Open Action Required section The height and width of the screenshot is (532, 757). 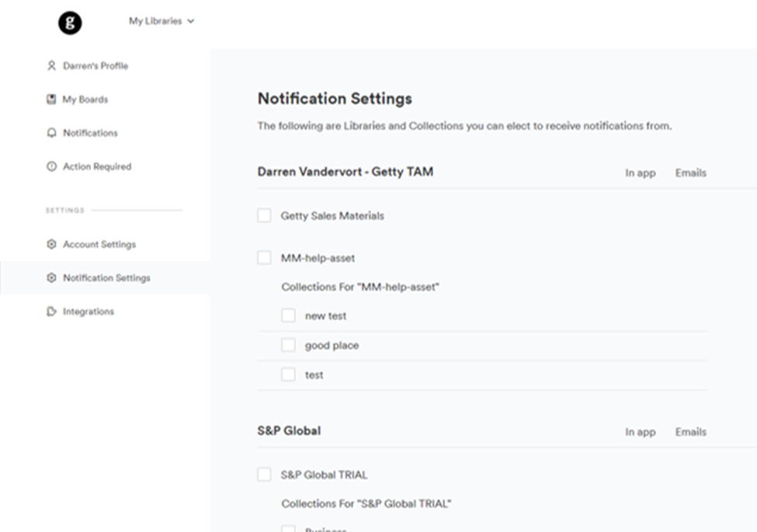[x=97, y=166]
